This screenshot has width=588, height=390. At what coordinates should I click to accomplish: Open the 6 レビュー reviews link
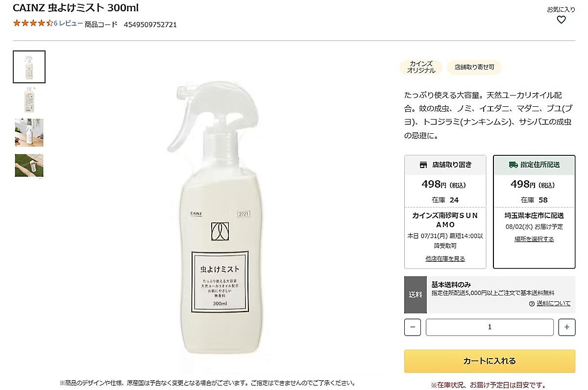point(68,23)
